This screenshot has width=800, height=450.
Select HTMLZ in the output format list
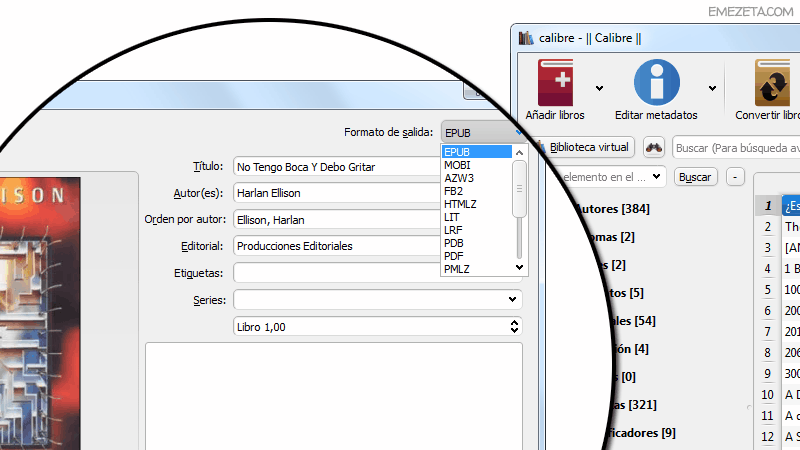477,204
